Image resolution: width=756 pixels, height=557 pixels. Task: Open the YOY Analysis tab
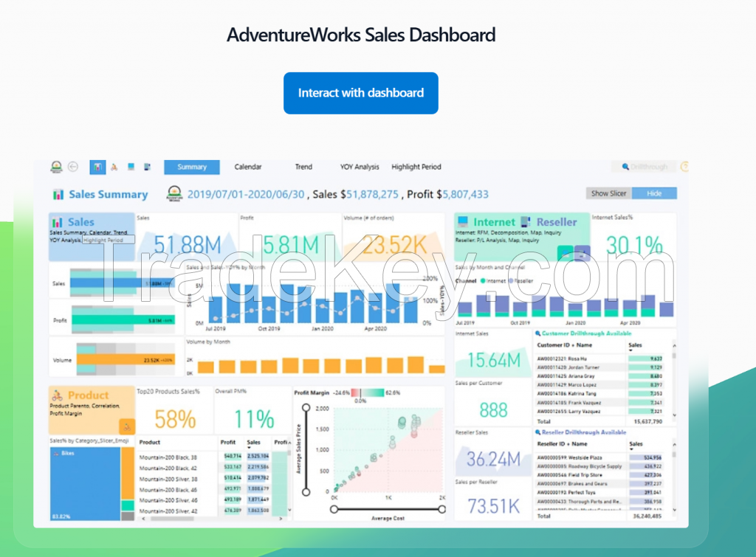pyautogui.click(x=360, y=167)
